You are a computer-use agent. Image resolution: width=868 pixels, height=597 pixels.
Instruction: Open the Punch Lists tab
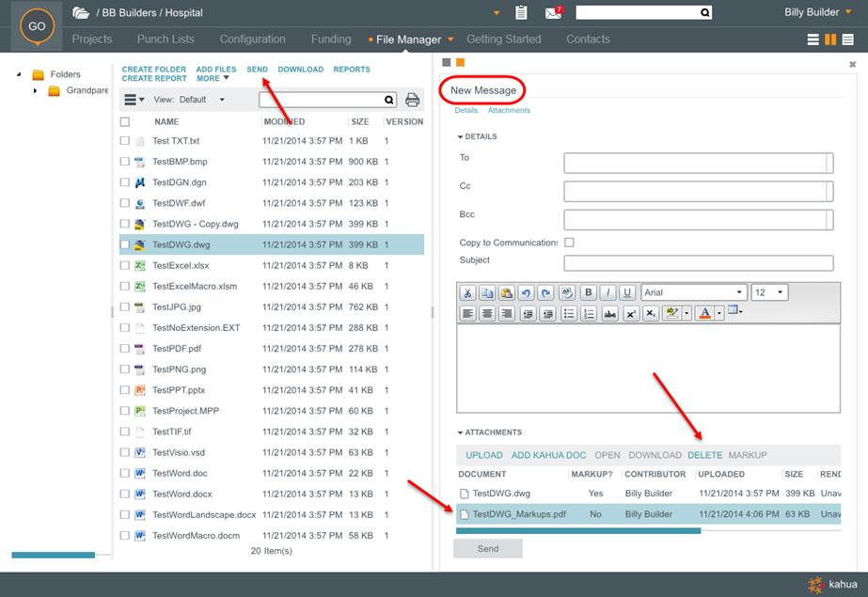pos(166,39)
